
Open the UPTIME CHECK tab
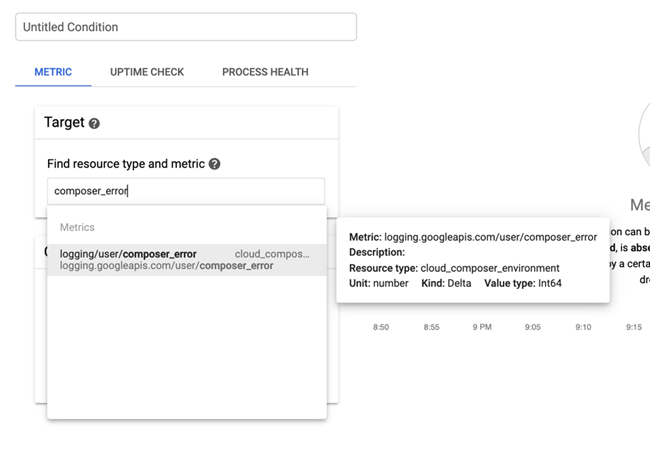147,72
